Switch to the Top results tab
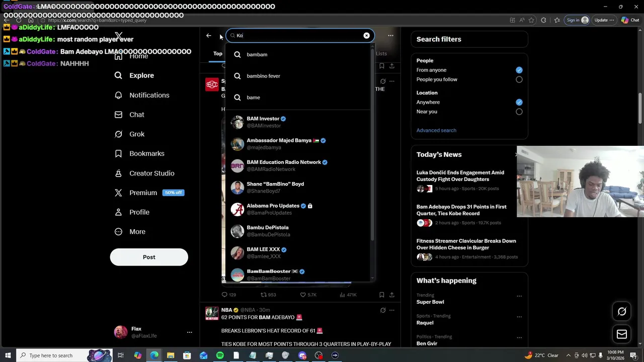The image size is (644, 362). pyautogui.click(x=218, y=53)
